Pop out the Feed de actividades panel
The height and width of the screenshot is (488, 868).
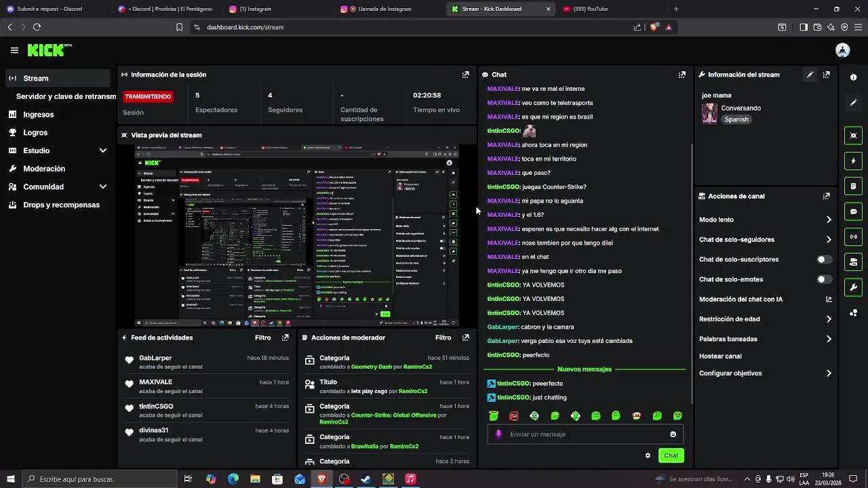[x=285, y=338]
